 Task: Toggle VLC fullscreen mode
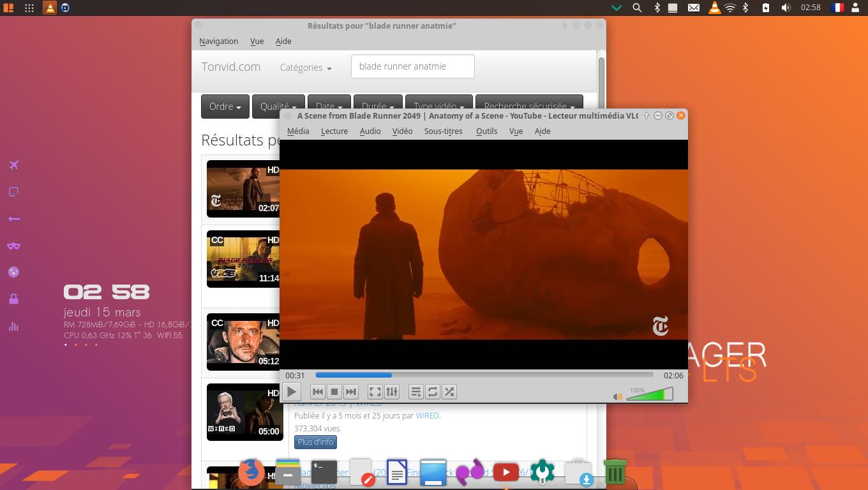tap(375, 392)
